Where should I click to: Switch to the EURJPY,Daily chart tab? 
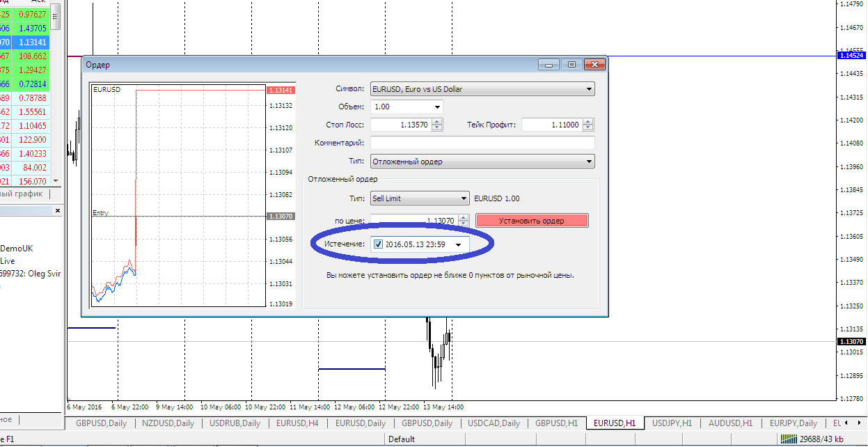pyautogui.click(x=793, y=423)
